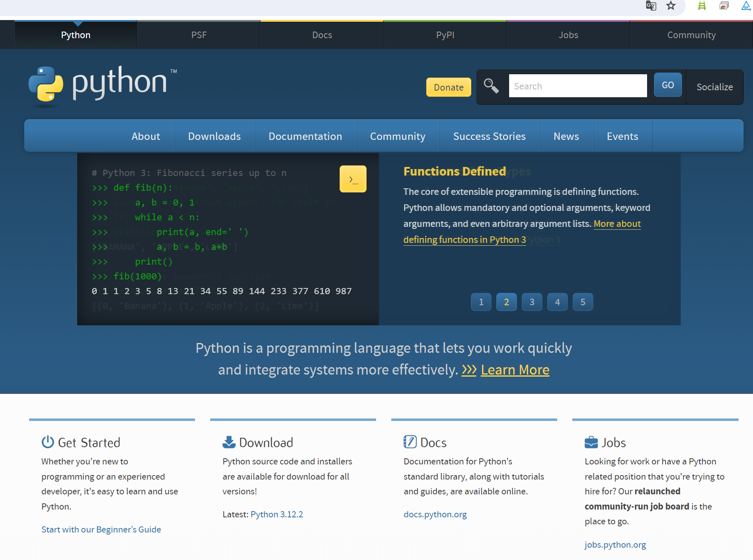Viewport: 753px width, 560px height.
Task: Open the Jobs top navigation tab
Action: [568, 35]
